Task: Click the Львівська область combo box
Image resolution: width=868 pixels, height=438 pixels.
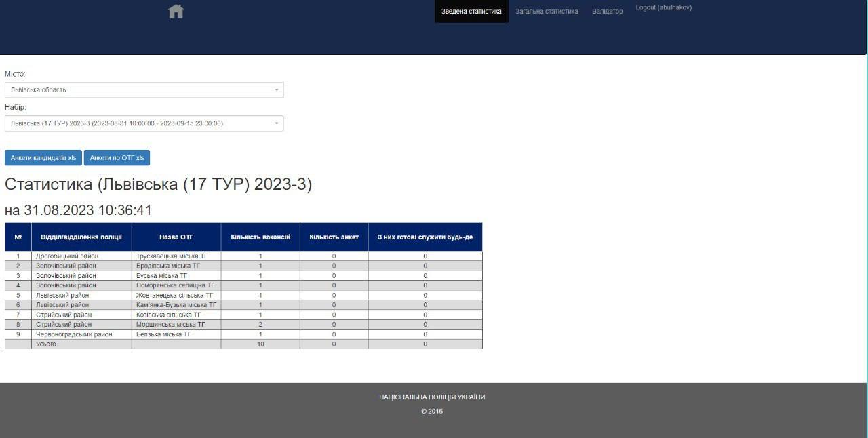Action: click(136, 90)
